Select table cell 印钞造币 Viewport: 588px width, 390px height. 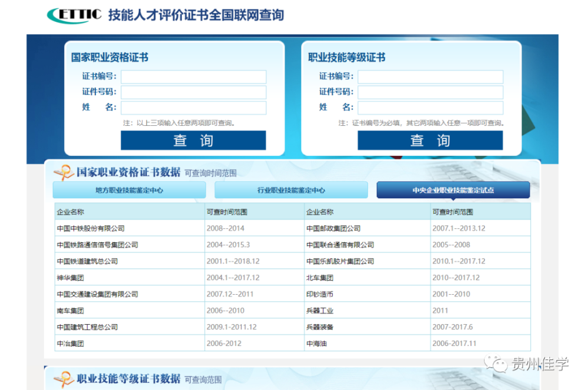[367, 294]
